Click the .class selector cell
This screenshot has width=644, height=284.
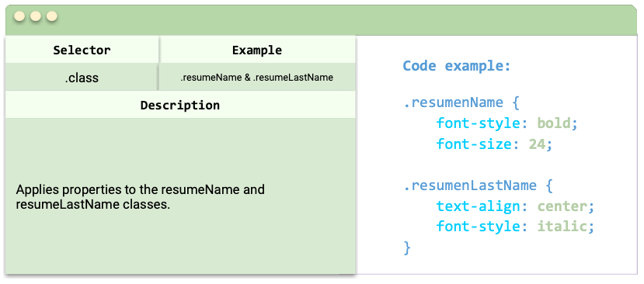click(x=82, y=77)
